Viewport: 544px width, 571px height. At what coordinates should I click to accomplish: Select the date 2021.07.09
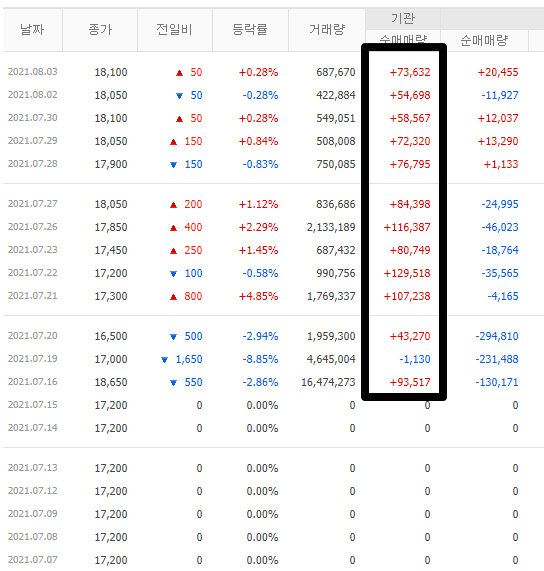[x=33, y=513]
